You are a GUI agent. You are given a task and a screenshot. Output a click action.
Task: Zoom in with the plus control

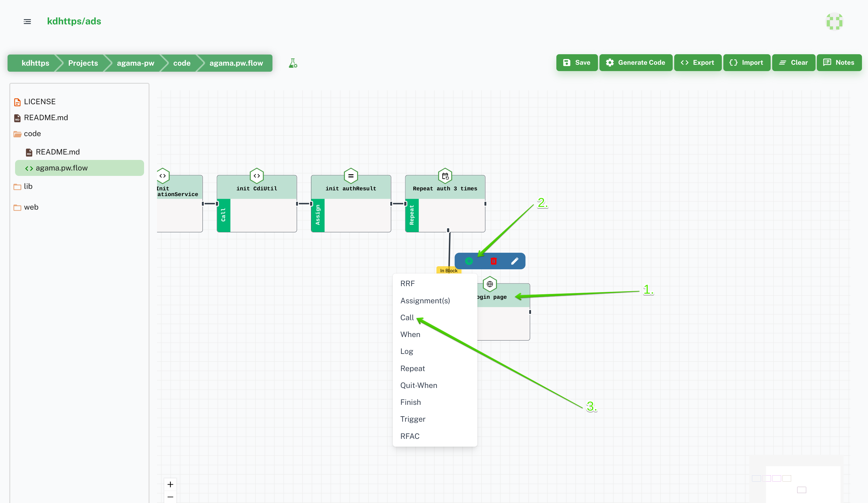[170, 484]
